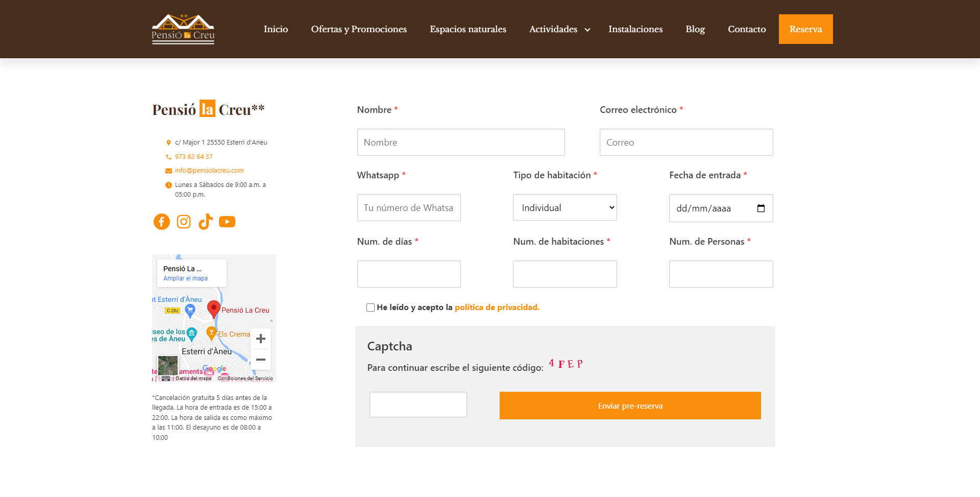Open the política de privacidad link
This screenshot has width=980, height=497.
click(497, 307)
